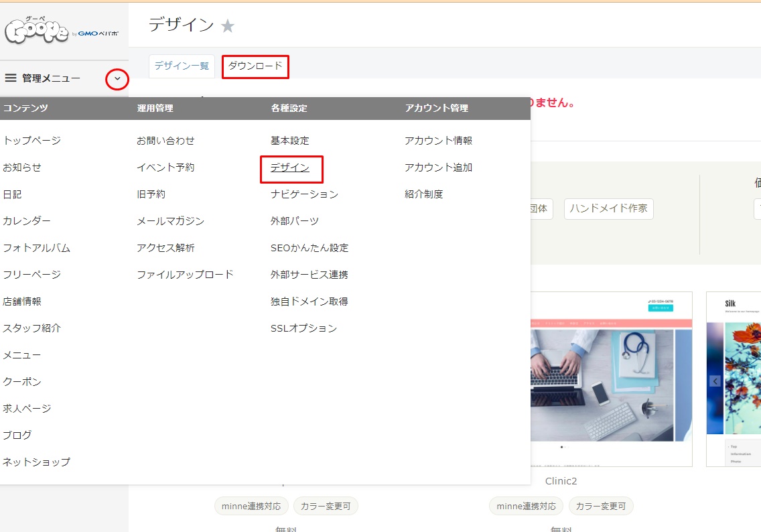Click previous-slide arrow on Silk preview
This screenshot has height=532, width=761.
[x=715, y=381]
